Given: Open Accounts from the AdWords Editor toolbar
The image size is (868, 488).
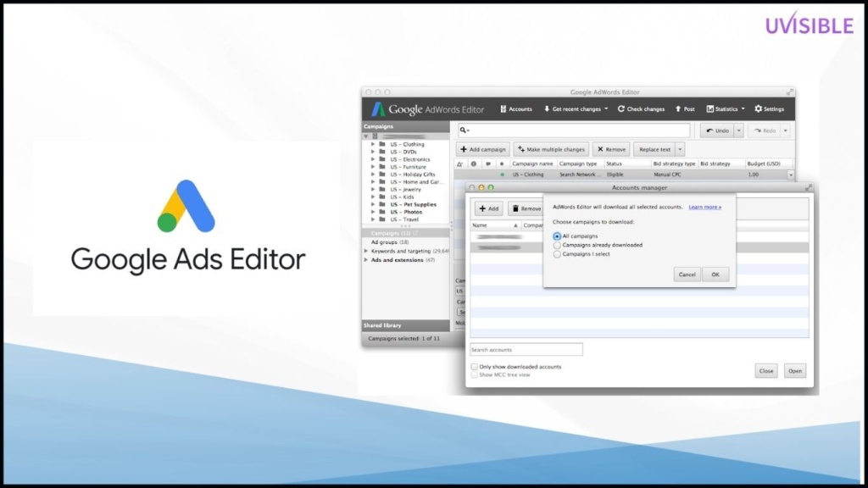Looking at the screenshot, I should (x=516, y=109).
